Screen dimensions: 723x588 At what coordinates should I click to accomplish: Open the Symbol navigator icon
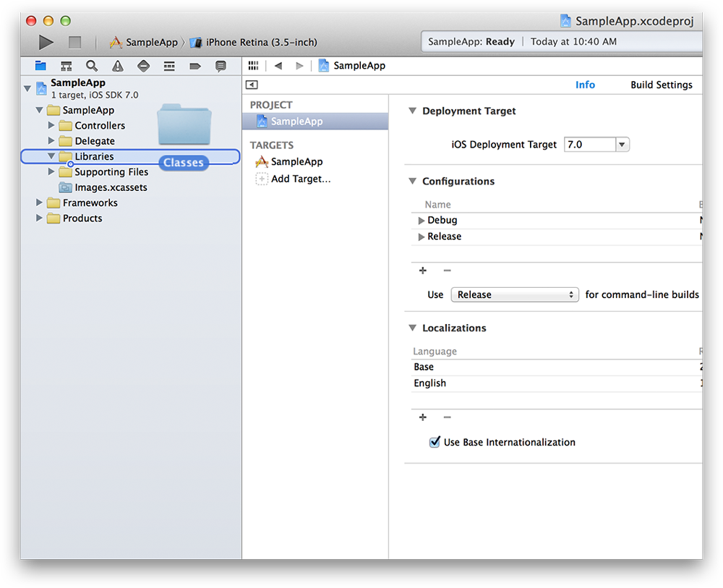[67, 66]
